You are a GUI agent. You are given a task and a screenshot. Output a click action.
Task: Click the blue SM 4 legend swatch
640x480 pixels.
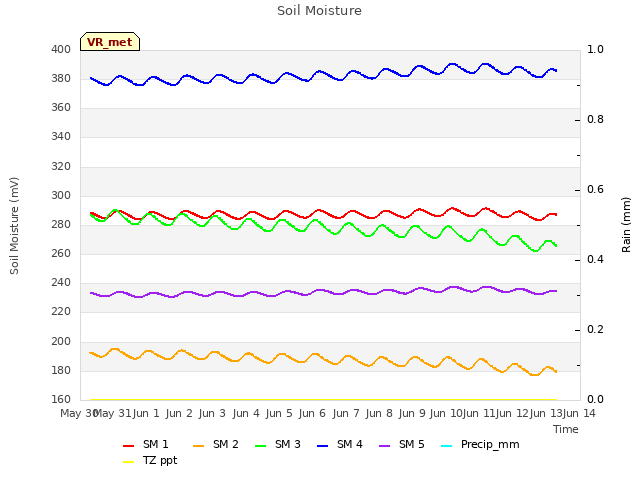point(322,445)
